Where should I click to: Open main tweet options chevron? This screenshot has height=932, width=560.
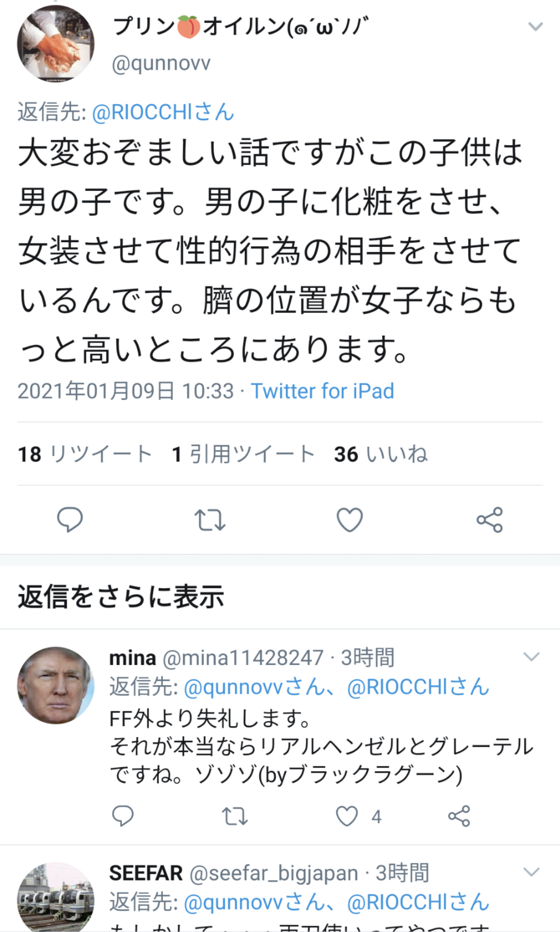(535, 27)
